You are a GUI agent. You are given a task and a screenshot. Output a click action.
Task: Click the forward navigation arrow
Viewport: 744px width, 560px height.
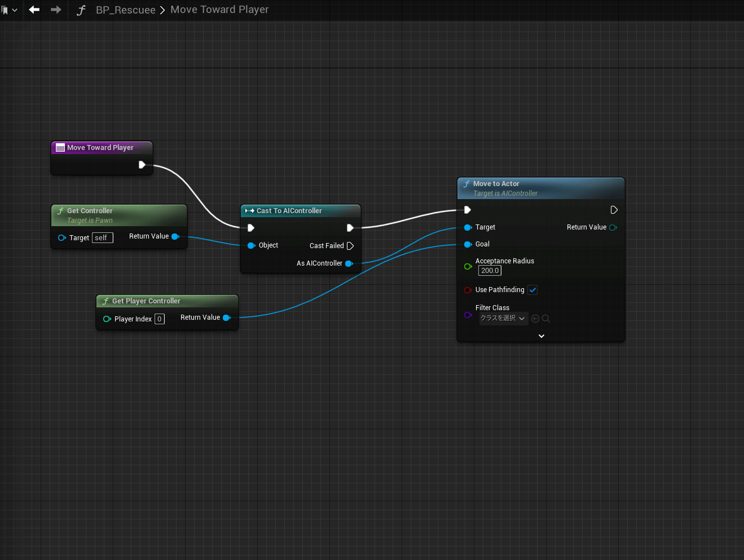point(56,10)
